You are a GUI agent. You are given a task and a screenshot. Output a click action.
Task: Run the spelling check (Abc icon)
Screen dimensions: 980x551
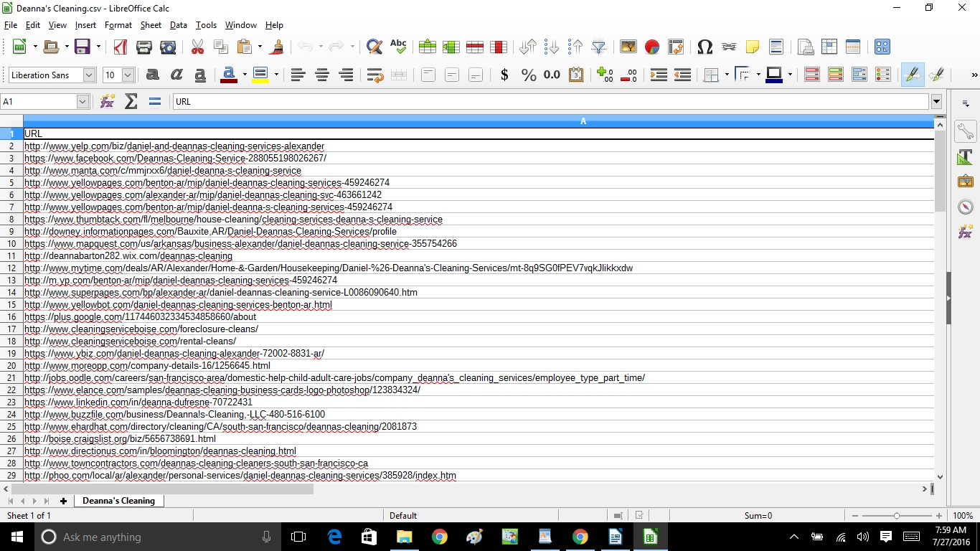pos(398,47)
